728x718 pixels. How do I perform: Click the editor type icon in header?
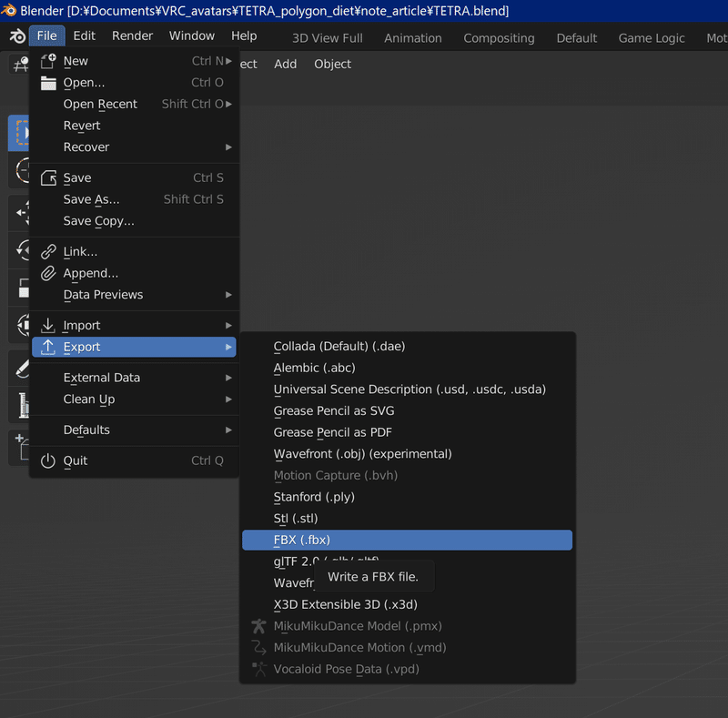pos(20,64)
